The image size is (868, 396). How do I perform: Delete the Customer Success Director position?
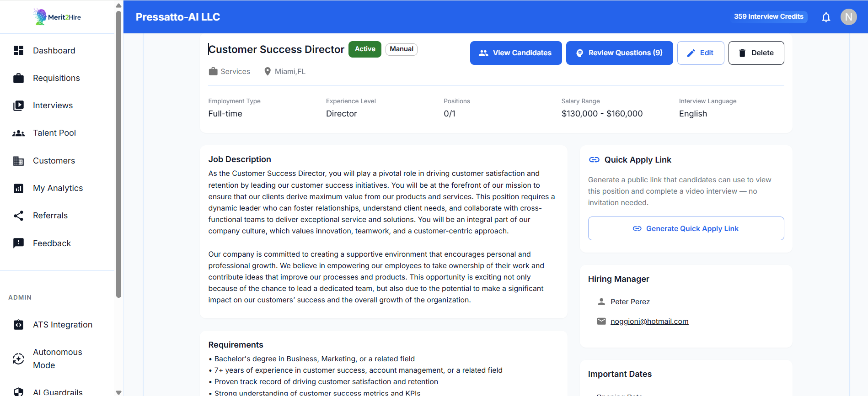click(x=756, y=53)
